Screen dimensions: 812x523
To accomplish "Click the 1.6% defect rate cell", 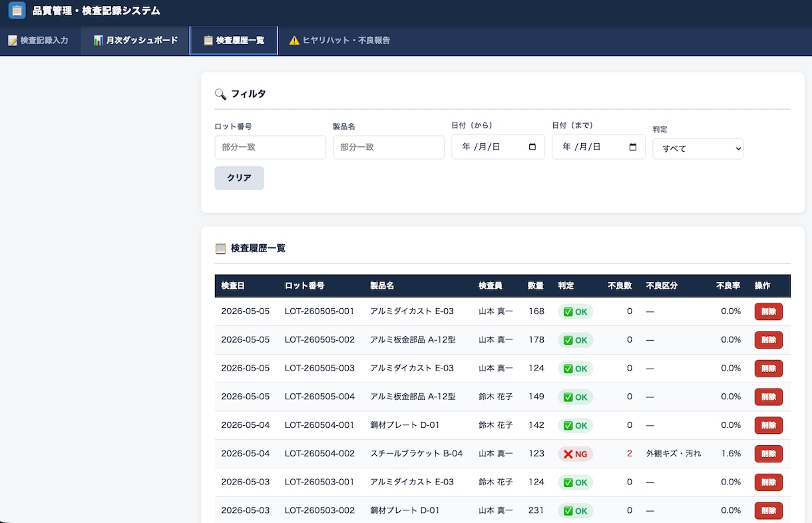I will (731, 454).
